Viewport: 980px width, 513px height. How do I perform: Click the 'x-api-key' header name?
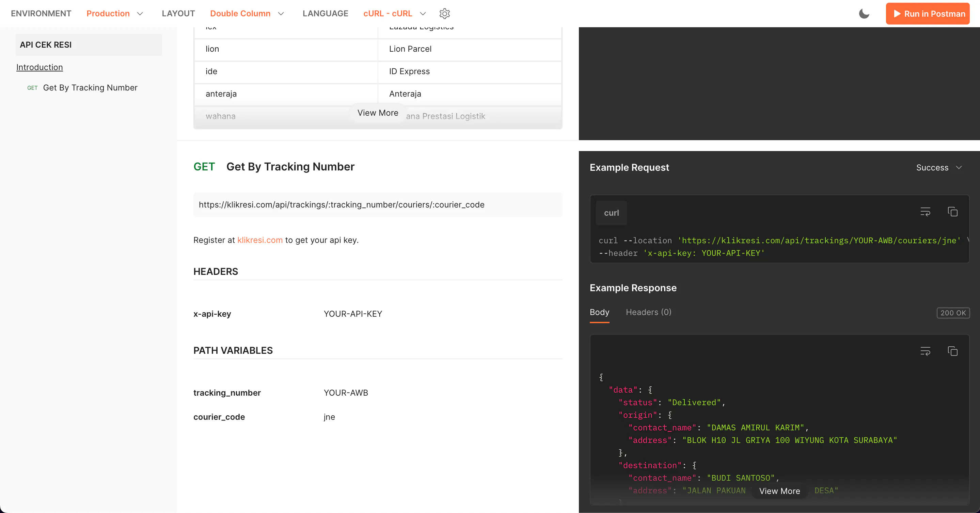click(212, 314)
